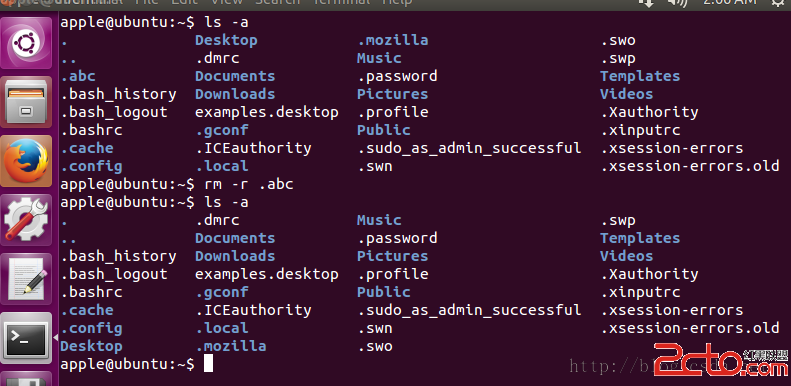Open the Files manager from launcher
791x386 pixels.
28,101
